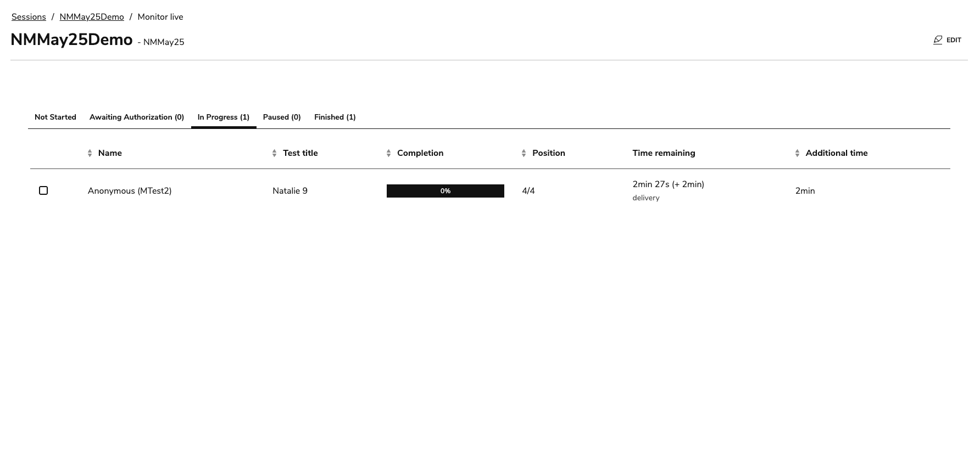
Task: Open the Not Started tab
Action: (55, 117)
